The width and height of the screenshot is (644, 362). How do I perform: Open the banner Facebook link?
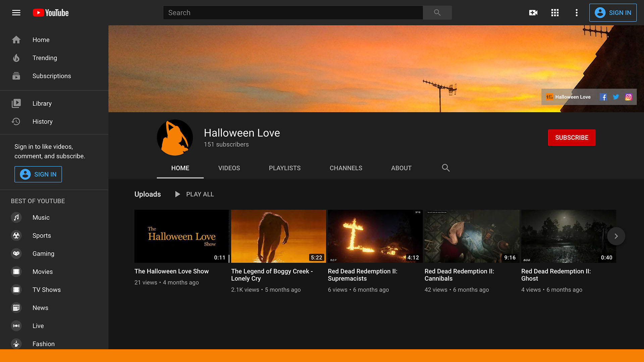[x=603, y=97]
